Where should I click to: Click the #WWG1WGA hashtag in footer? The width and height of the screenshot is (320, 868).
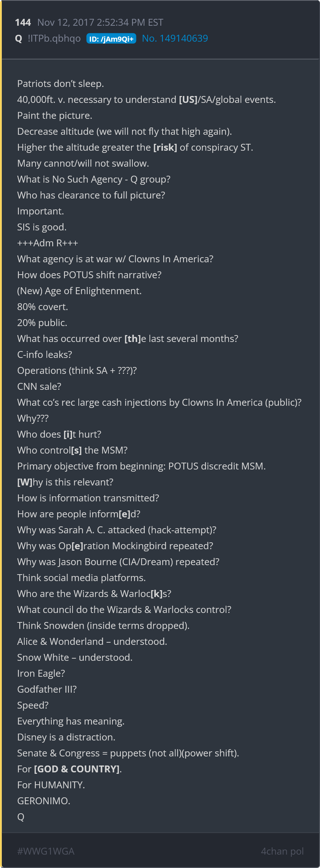[x=46, y=851]
